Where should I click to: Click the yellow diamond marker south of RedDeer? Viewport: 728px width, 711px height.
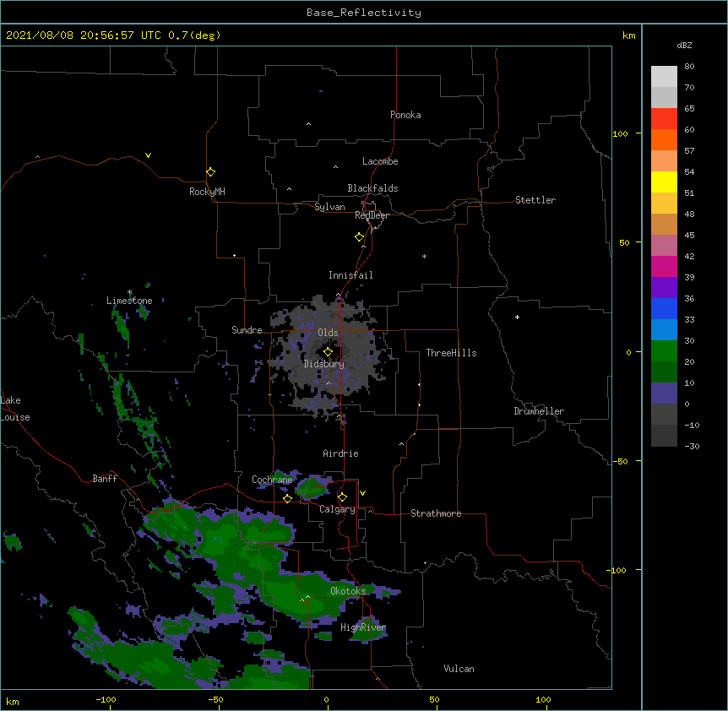pos(360,237)
